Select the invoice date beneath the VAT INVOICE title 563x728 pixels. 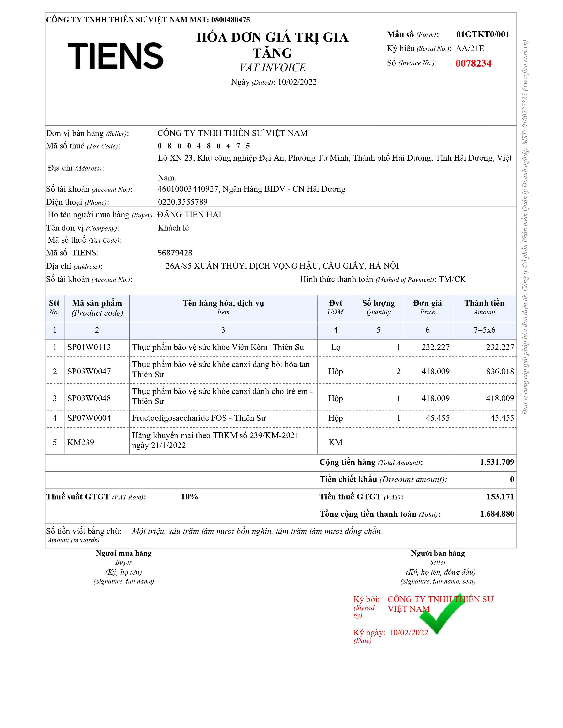coord(297,82)
